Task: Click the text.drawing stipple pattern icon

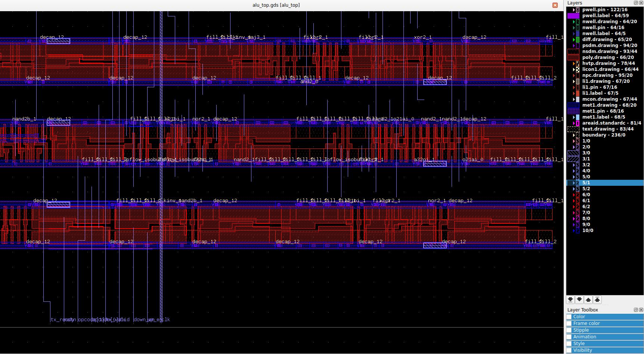Action: 573,129
